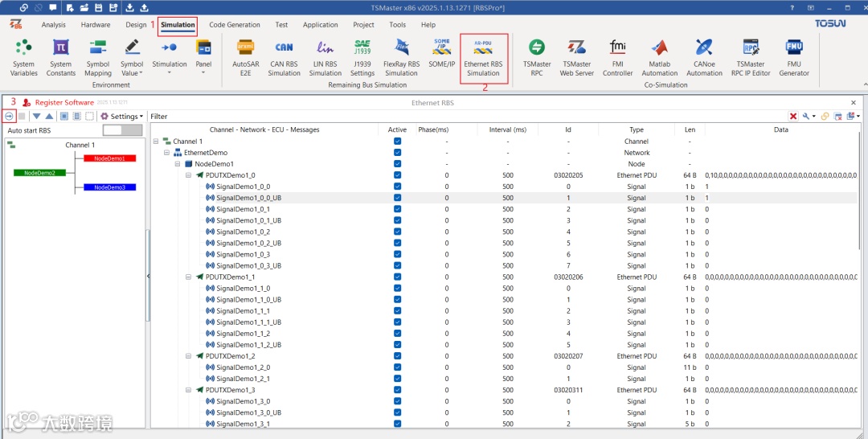Screen dimensions: 868x439
Task: Open the Code Generation tab
Action: [x=235, y=25]
